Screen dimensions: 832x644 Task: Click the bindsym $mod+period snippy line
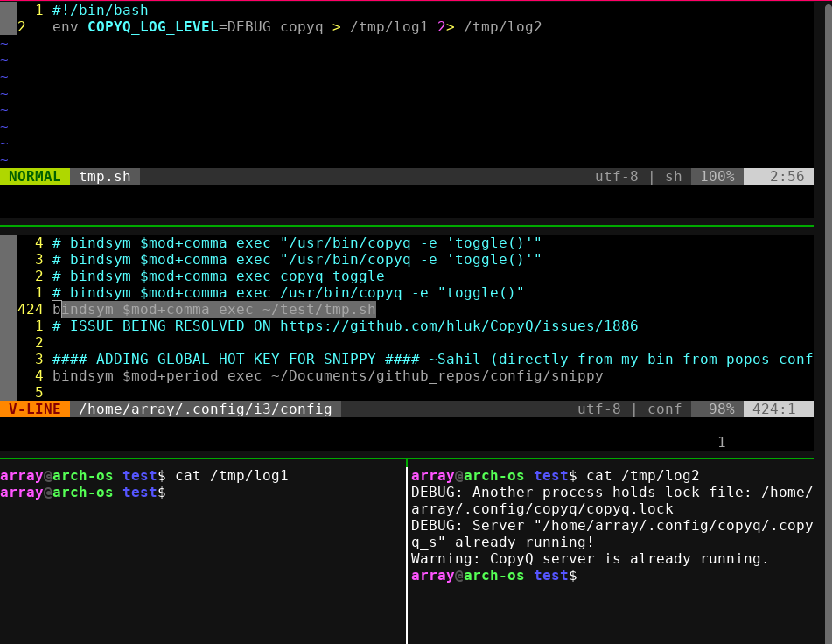(x=327, y=375)
